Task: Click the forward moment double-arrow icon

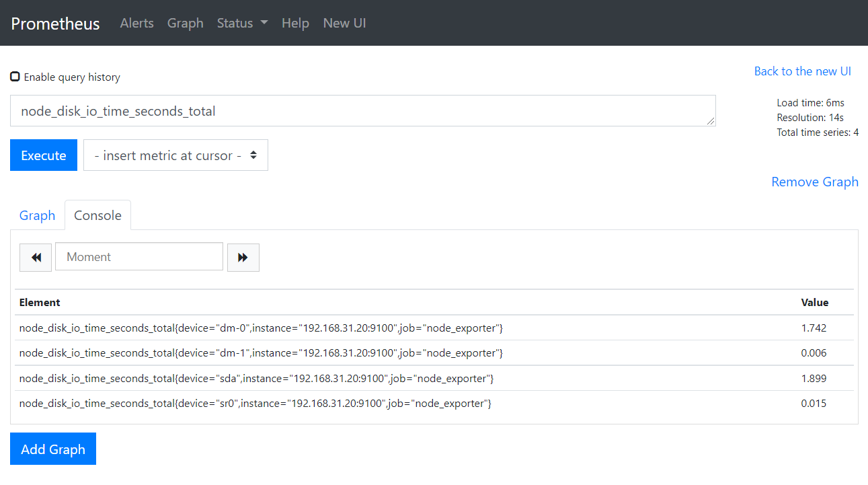Action: [243, 258]
